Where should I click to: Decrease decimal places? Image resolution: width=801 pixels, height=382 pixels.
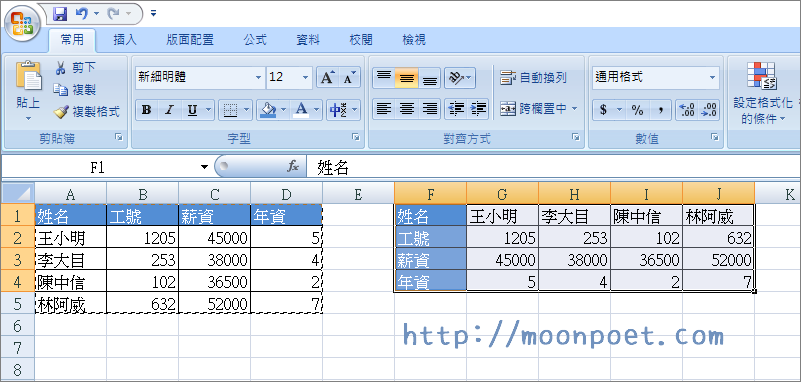(709, 109)
